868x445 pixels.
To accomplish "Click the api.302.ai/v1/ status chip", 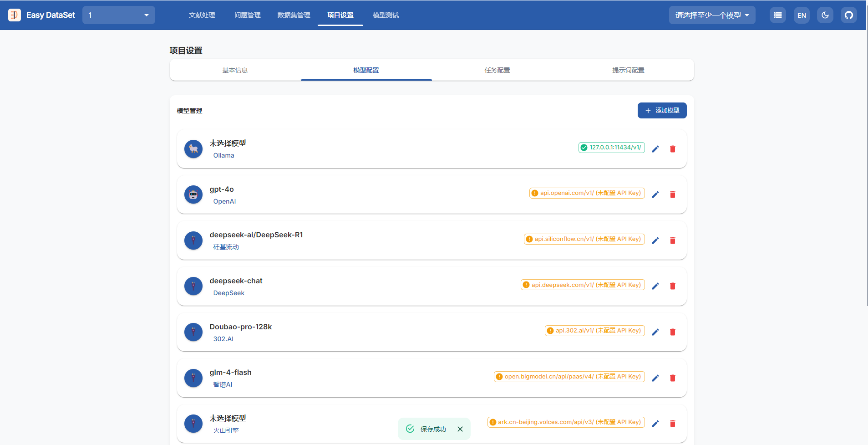I will point(595,331).
